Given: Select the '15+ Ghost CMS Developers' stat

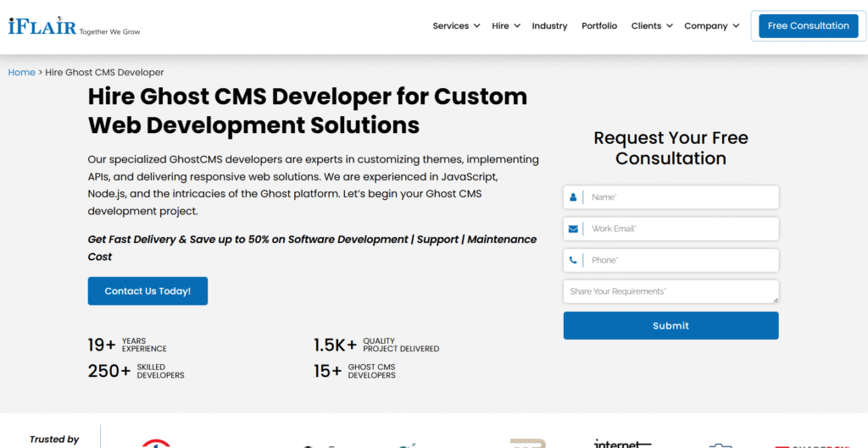Looking at the screenshot, I should (x=355, y=371).
